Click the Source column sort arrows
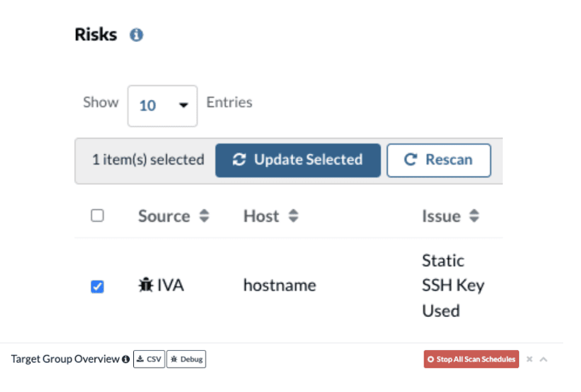The image size is (581, 392). 204,215
